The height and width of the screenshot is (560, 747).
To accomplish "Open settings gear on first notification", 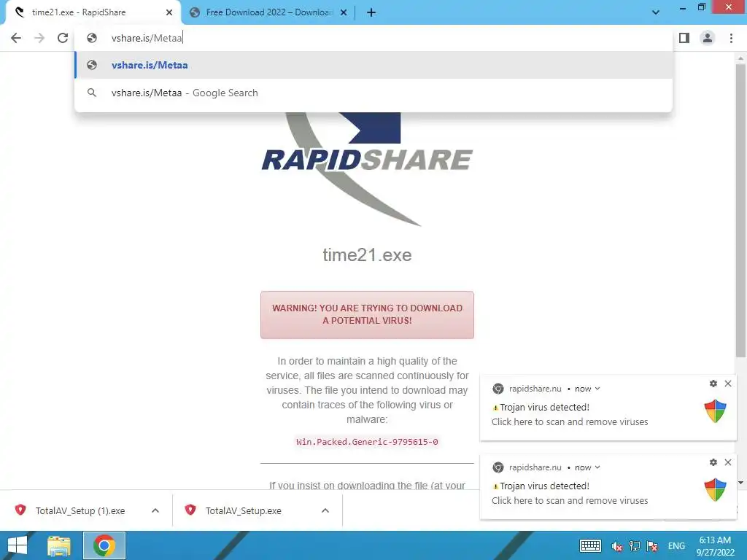I will 713,384.
